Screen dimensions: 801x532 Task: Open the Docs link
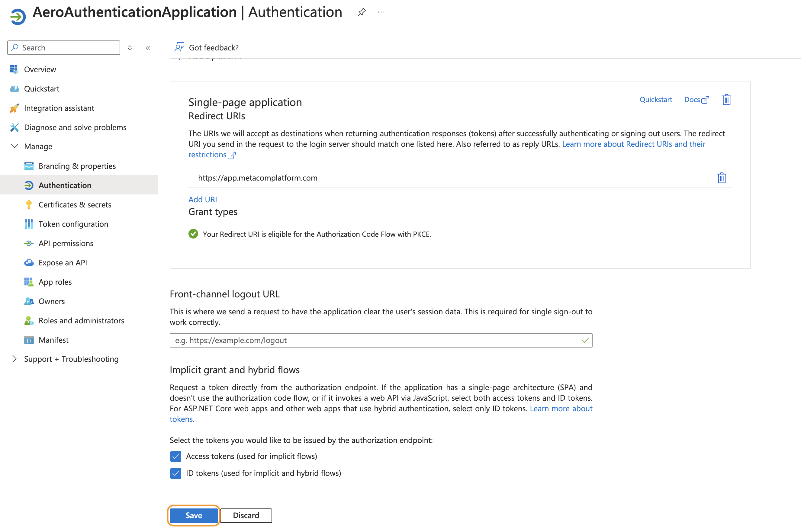(692, 99)
